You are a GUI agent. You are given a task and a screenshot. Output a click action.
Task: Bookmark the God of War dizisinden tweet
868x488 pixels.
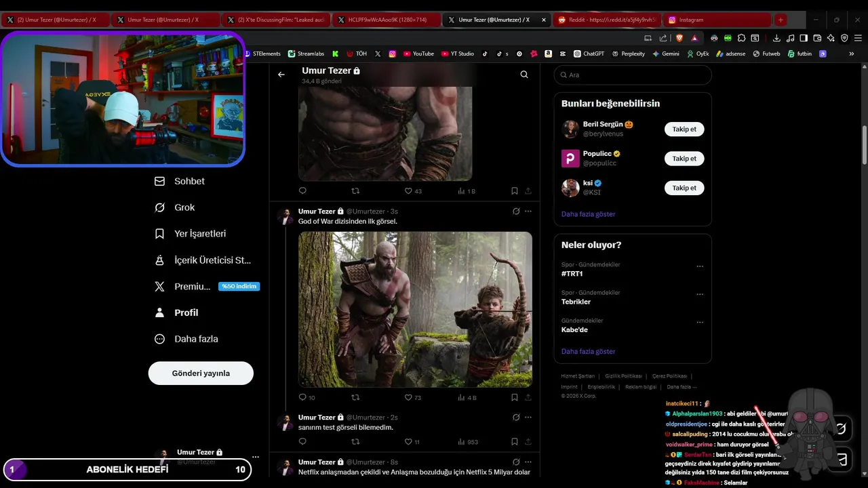515,398
